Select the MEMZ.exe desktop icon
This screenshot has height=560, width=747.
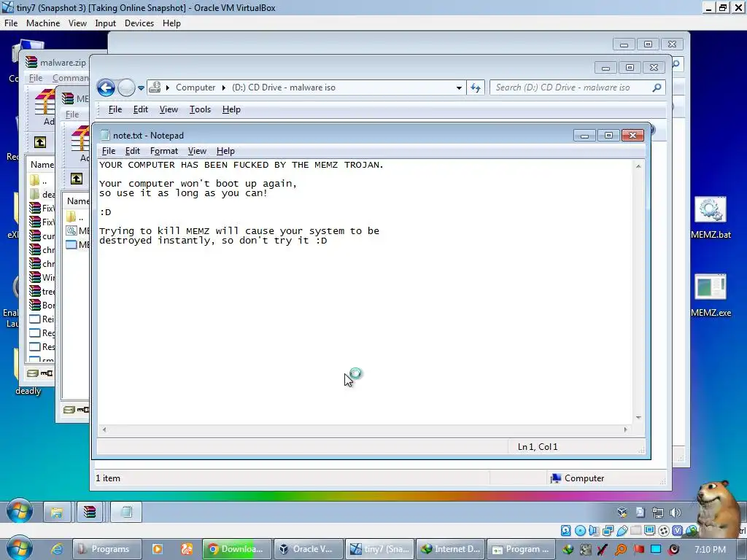pos(711,295)
